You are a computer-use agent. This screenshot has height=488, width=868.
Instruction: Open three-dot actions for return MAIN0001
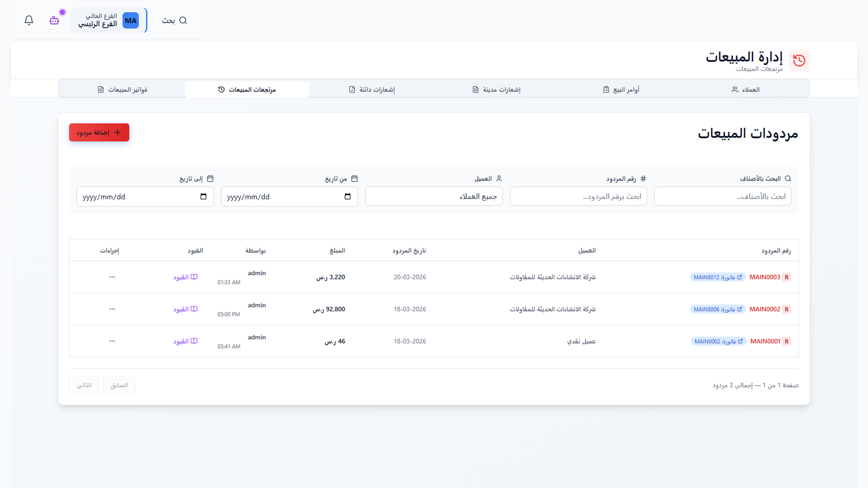112,341
